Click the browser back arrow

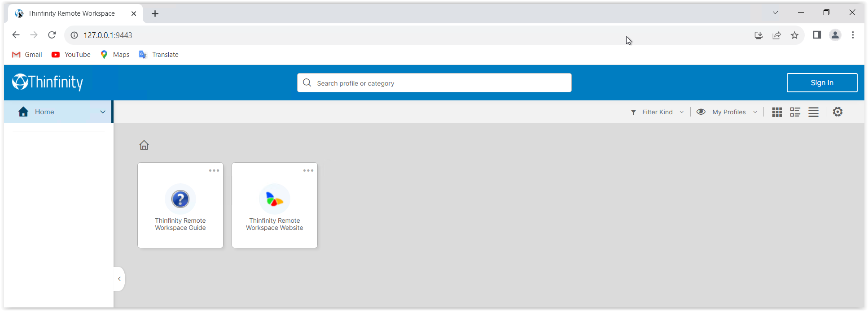(16, 35)
